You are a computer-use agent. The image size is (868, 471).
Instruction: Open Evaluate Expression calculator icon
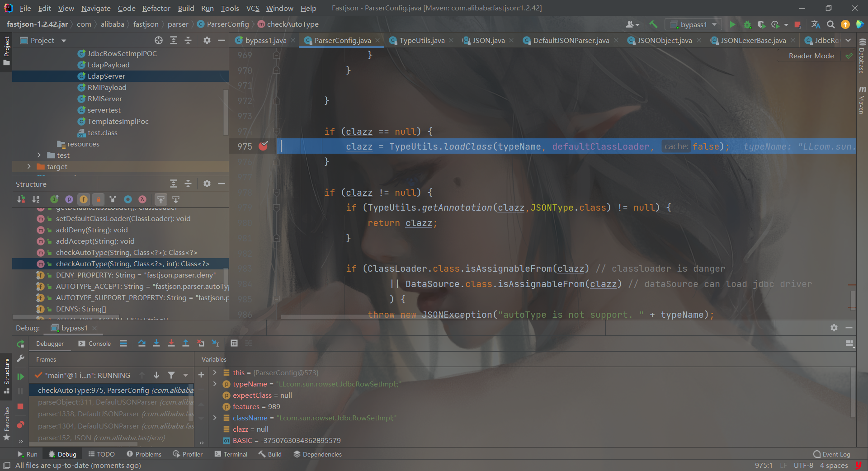pyautogui.click(x=234, y=344)
